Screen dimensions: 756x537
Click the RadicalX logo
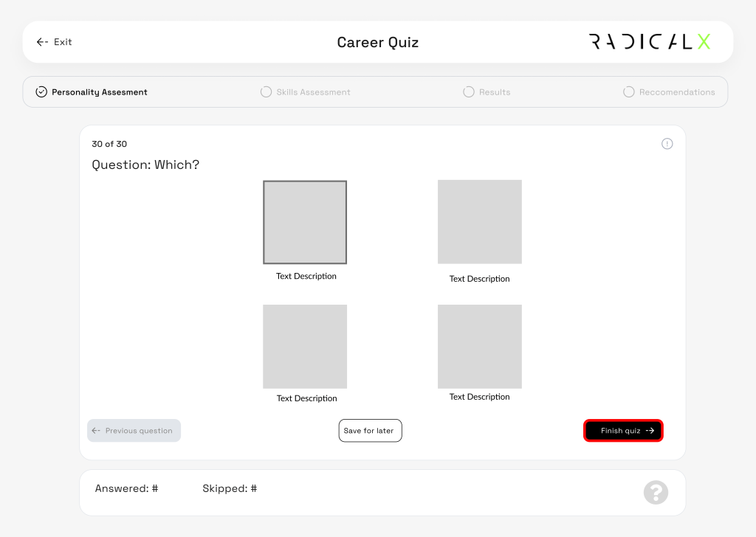point(650,42)
